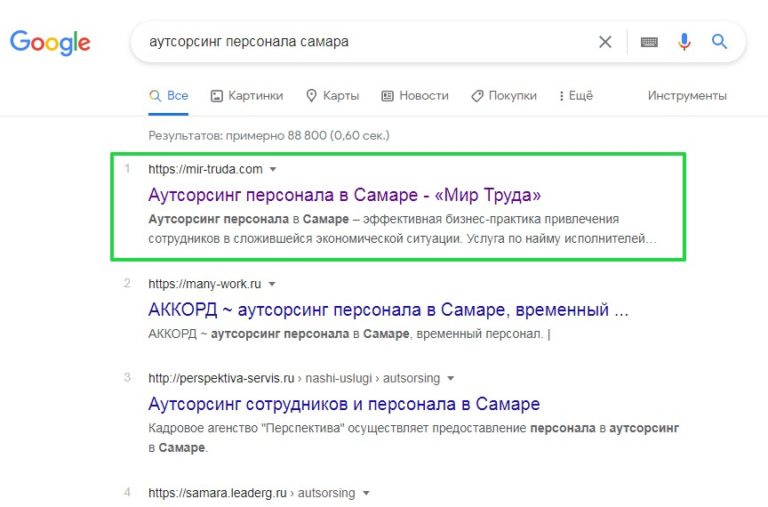Open the on-screen keyboard input tool

tap(649, 42)
